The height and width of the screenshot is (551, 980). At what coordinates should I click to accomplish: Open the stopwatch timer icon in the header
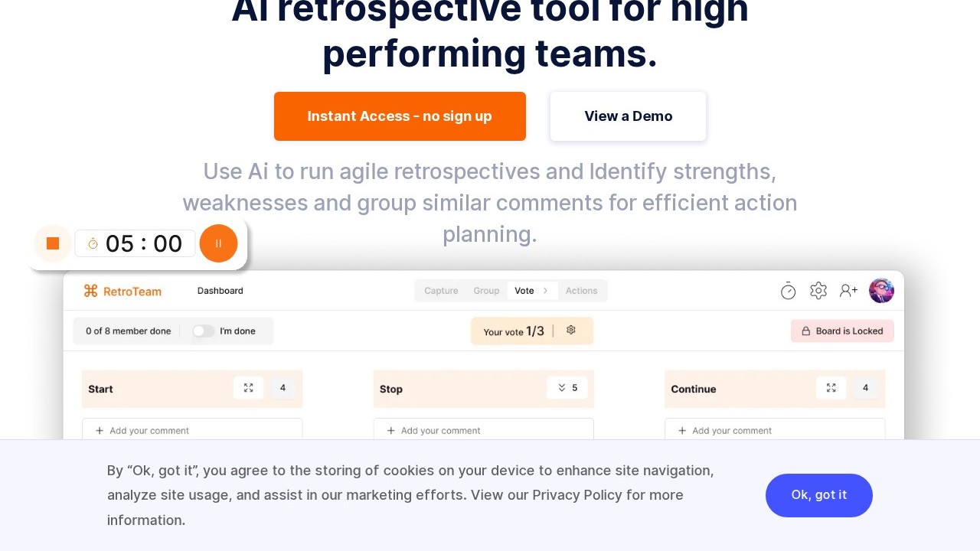[788, 291]
